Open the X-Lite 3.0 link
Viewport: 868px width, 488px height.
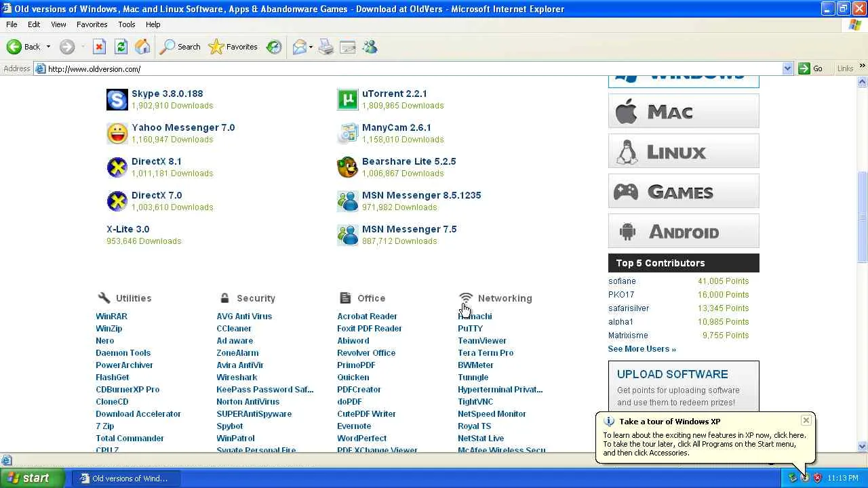pos(128,229)
